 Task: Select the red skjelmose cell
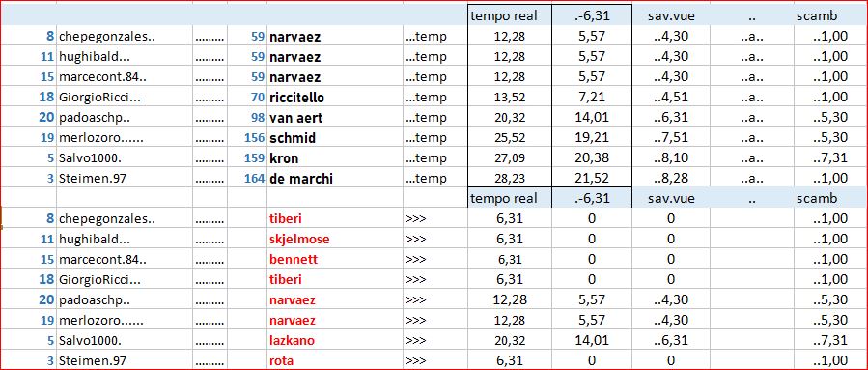pos(335,240)
